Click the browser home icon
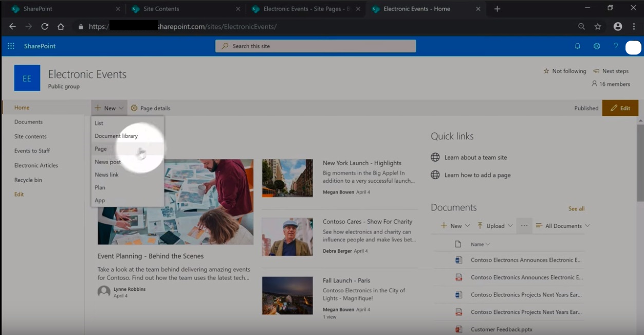This screenshot has height=335, width=644. click(x=61, y=26)
